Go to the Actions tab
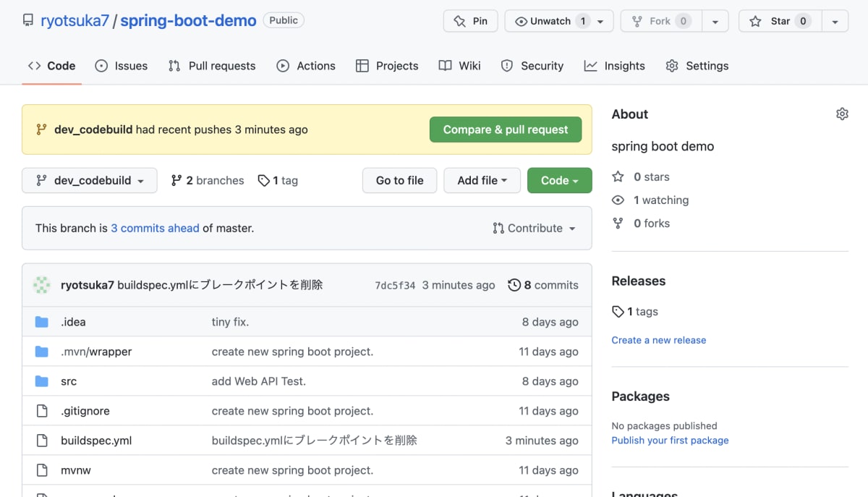 click(306, 66)
